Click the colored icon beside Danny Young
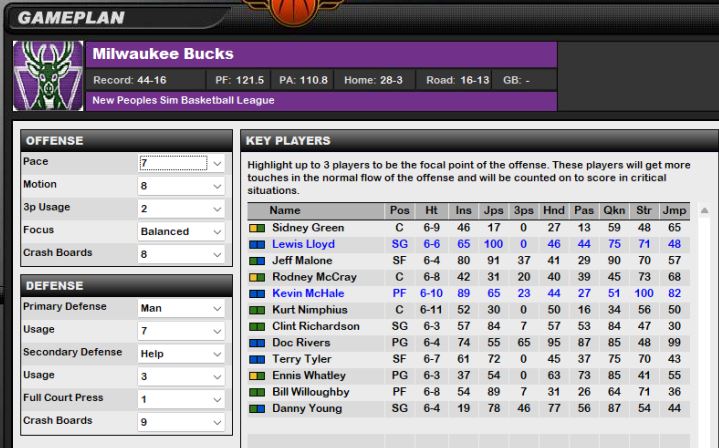This screenshot has width=719, height=448. point(257,409)
